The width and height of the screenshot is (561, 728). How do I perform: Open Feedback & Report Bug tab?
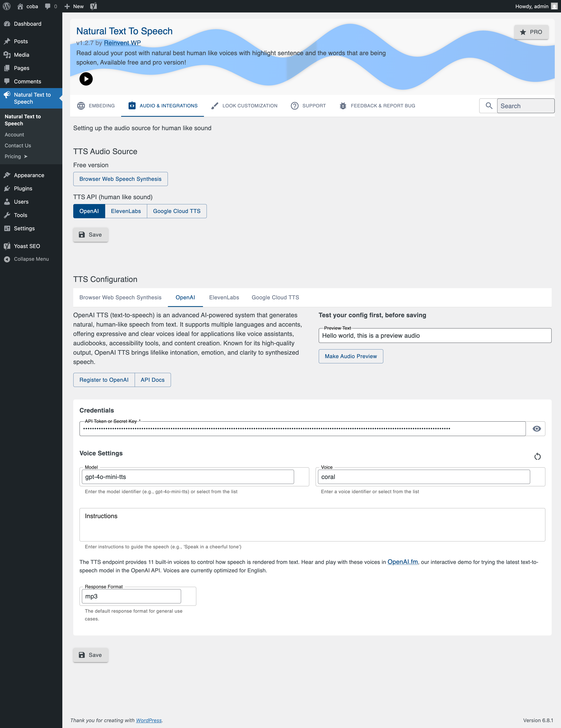click(377, 106)
